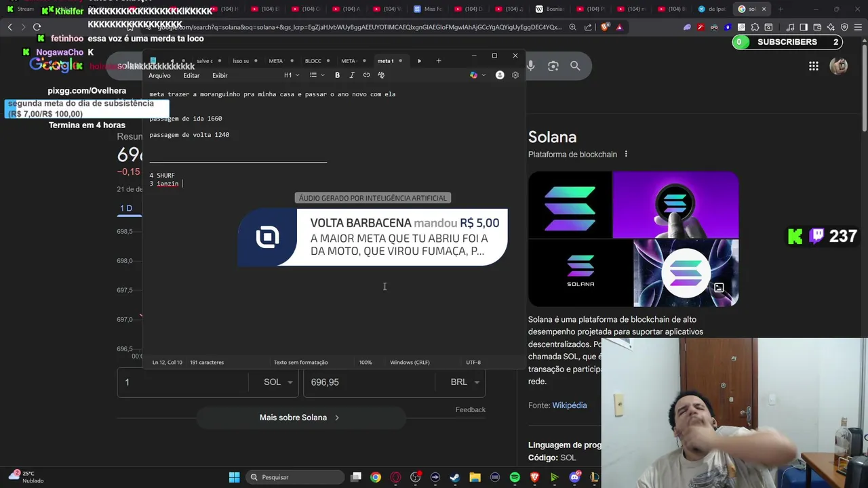The width and height of the screenshot is (868, 488).
Task: Open Google apps grid
Action: (x=813, y=66)
